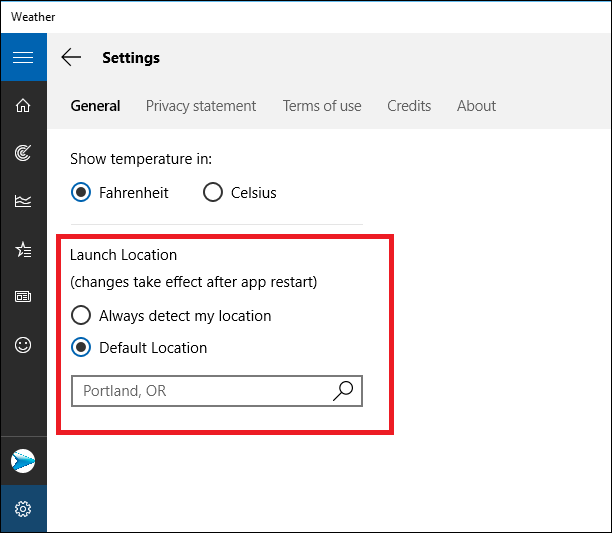Open the About tab

[x=476, y=106]
